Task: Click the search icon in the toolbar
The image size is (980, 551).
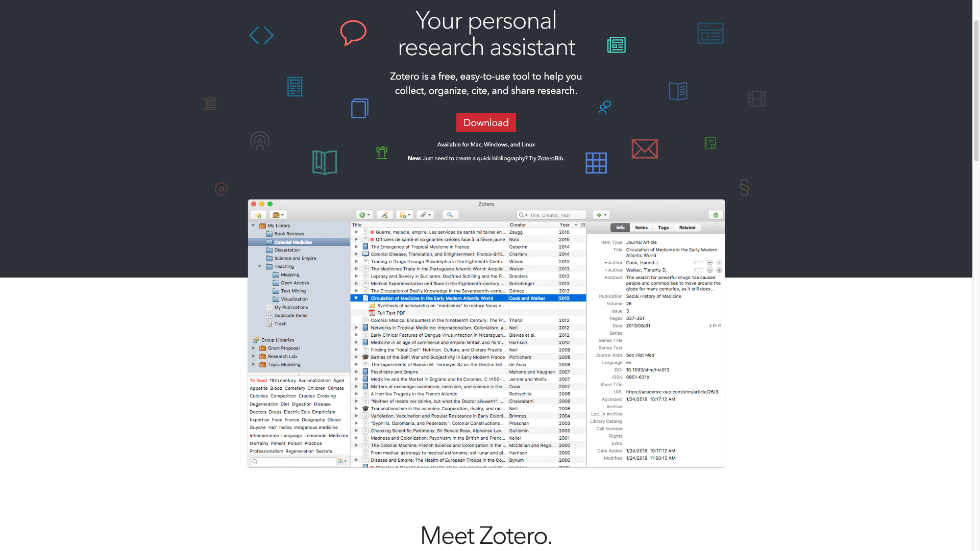Action: 450,215
